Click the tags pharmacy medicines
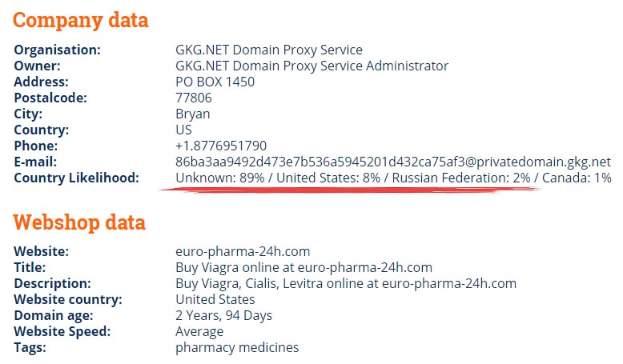Viewport: 623px width, 364px height. pos(237,348)
